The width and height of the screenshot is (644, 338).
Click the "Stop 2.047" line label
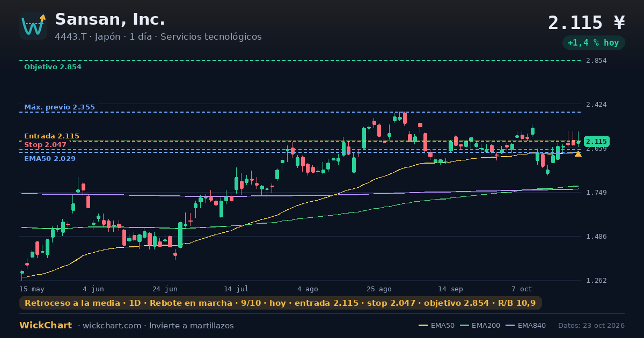pyautogui.click(x=45, y=145)
